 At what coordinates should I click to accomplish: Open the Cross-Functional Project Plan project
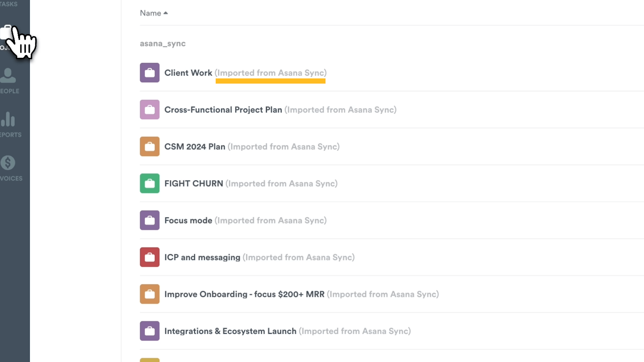pos(223,110)
